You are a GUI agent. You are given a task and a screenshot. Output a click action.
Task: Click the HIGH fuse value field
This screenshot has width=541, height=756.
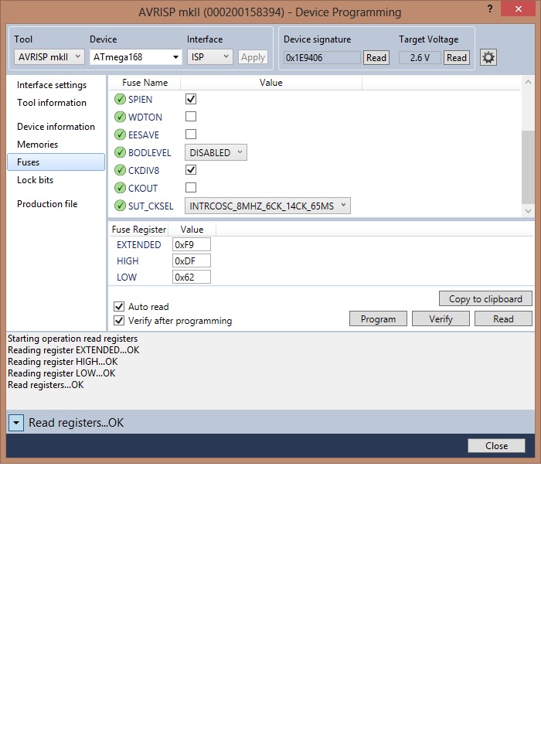click(x=192, y=261)
